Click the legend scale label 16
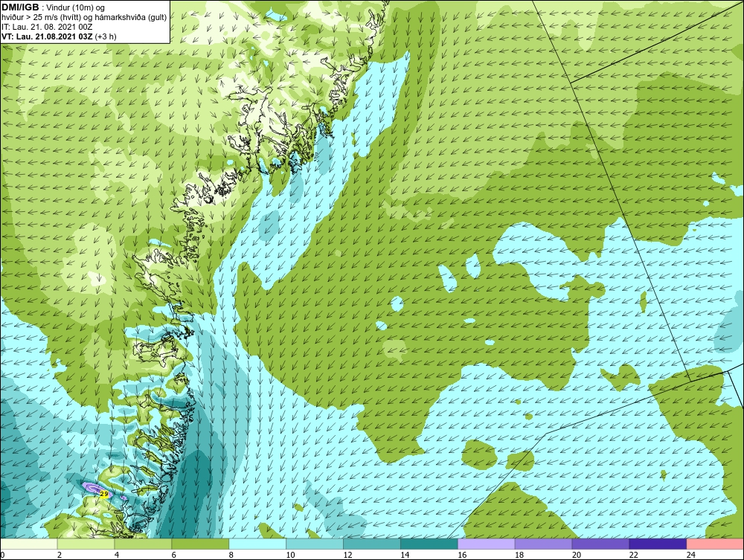The width and height of the screenshot is (744, 560). (x=462, y=555)
